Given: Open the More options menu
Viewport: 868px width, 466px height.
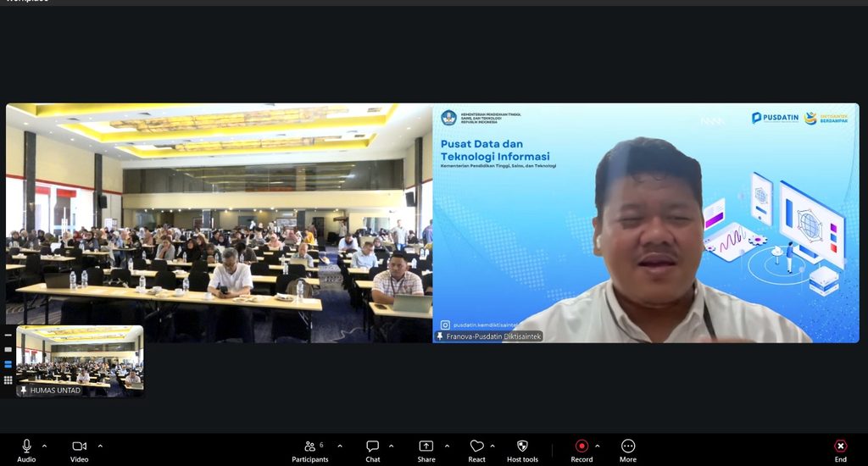Looking at the screenshot, I should [628, 451].
